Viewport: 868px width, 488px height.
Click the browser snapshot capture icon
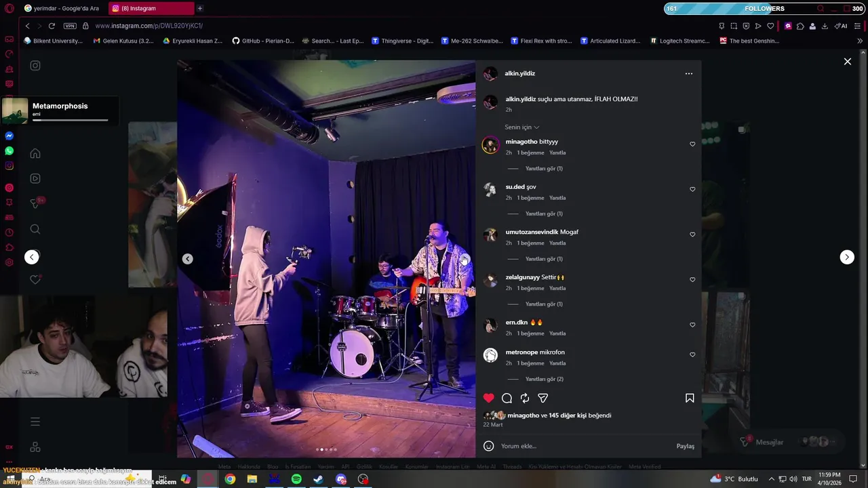[734, 26]
